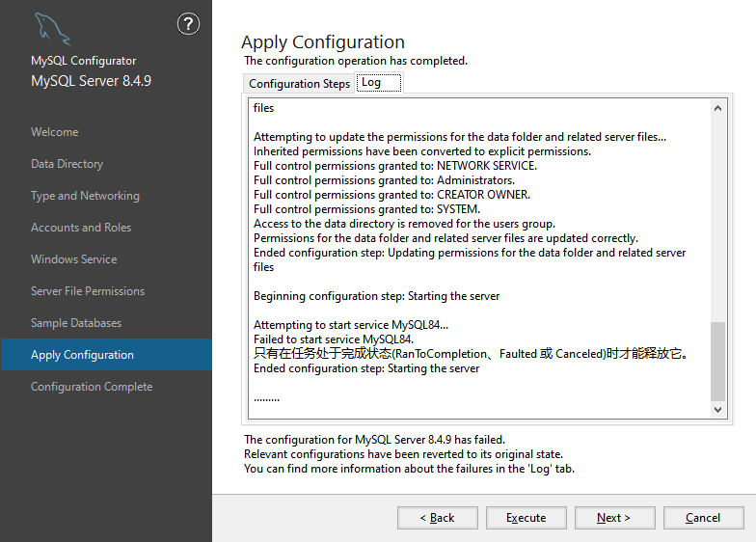Click the Execute button
The image size is (756, 542).
526,518
